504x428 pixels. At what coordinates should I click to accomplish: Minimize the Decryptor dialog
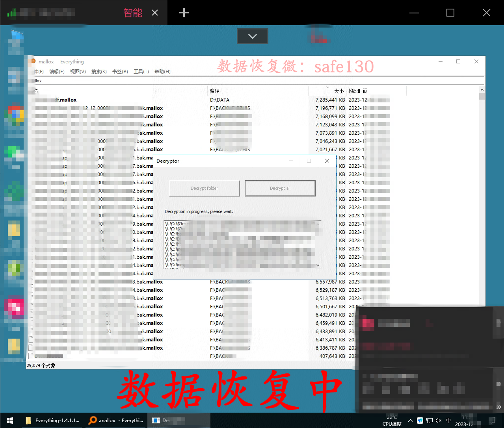point(291,161)
